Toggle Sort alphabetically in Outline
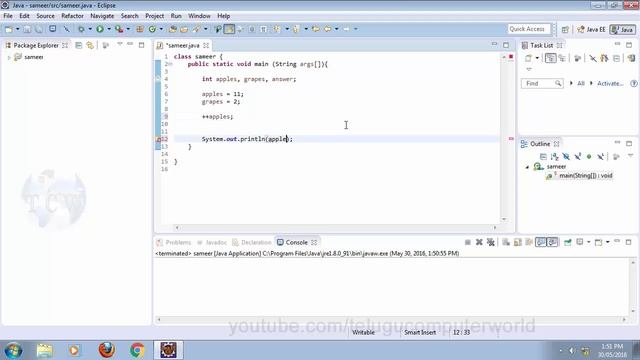640x360 pixels. click(x=554, y=157)
